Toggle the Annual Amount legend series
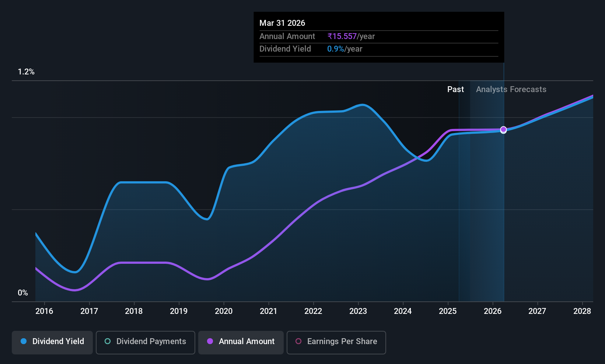The width and height of the screenshot is (605, 364). click(241, 343)
